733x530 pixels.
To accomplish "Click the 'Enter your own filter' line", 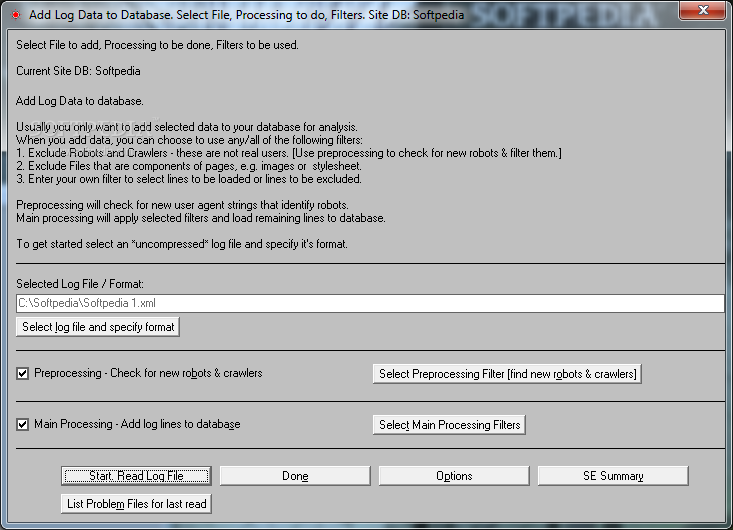I will 189,179.
